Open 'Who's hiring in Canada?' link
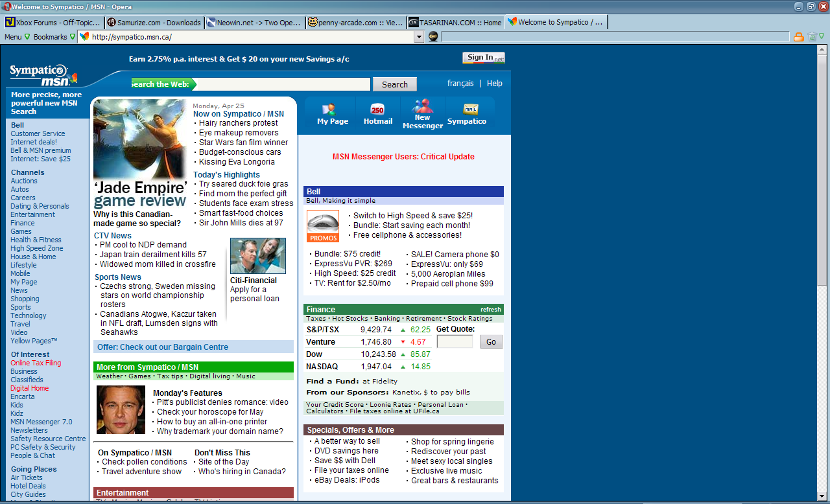This screenshot has width=830, height=504. click(x=242, y=472)
